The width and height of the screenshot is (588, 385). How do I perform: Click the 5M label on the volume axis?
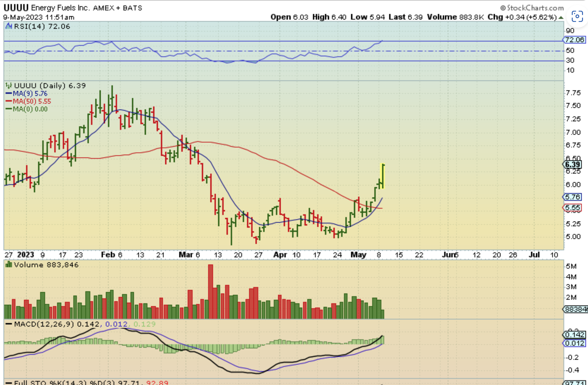coord(571,266)
